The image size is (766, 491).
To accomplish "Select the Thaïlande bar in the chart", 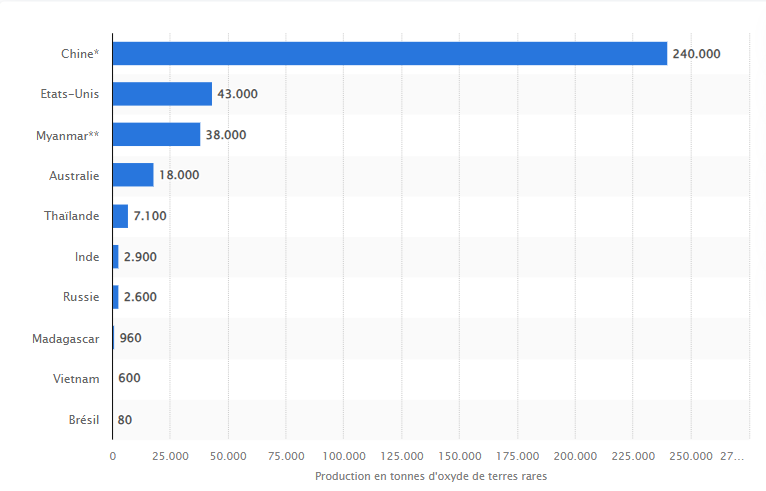I will pos(120,216).
